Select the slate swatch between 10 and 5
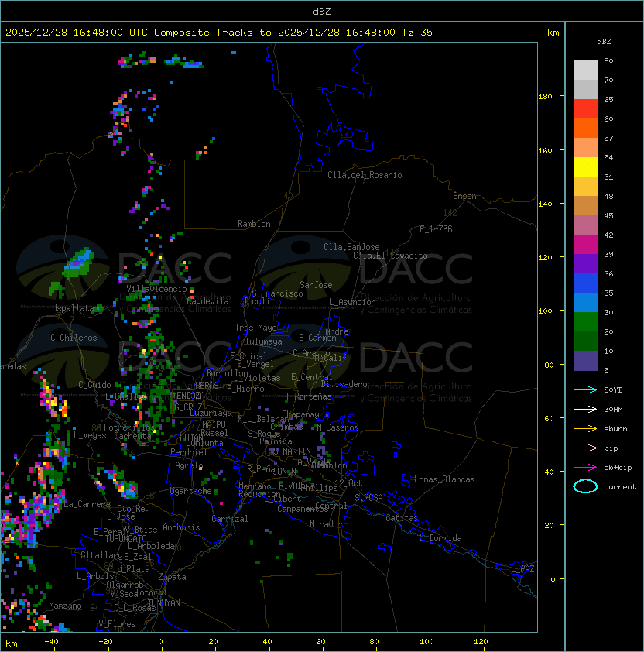644x652 pixels. click(x=585, y=361)
